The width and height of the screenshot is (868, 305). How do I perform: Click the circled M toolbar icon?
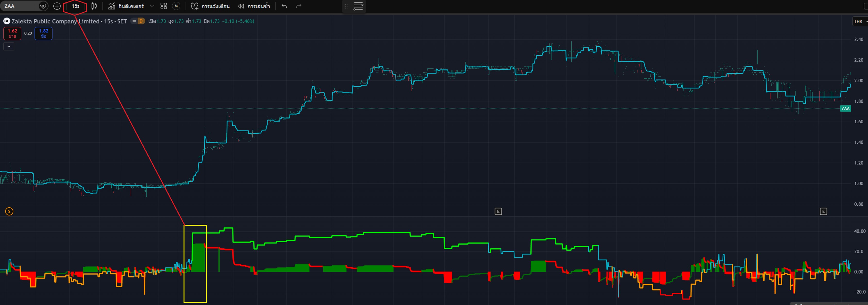(176, 6)
